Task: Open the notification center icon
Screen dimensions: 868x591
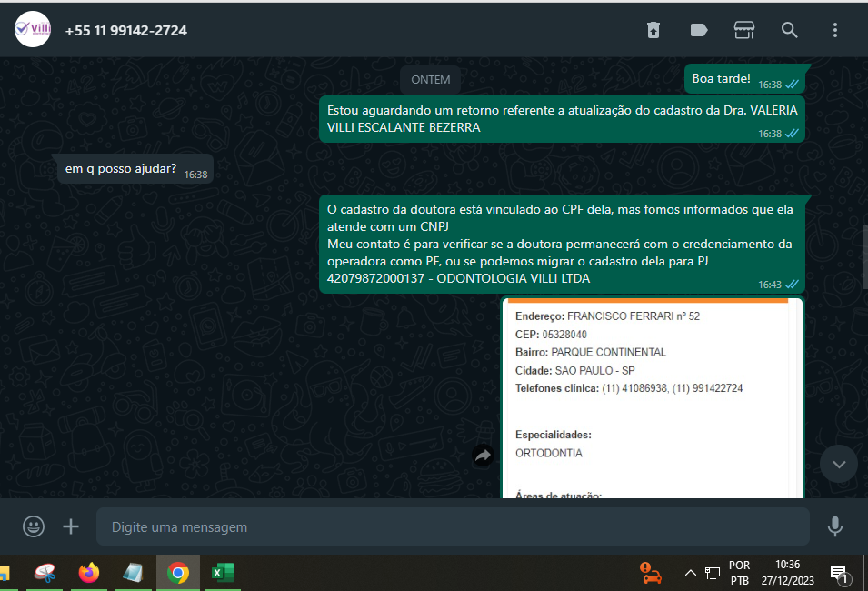Action: point(840,574)
